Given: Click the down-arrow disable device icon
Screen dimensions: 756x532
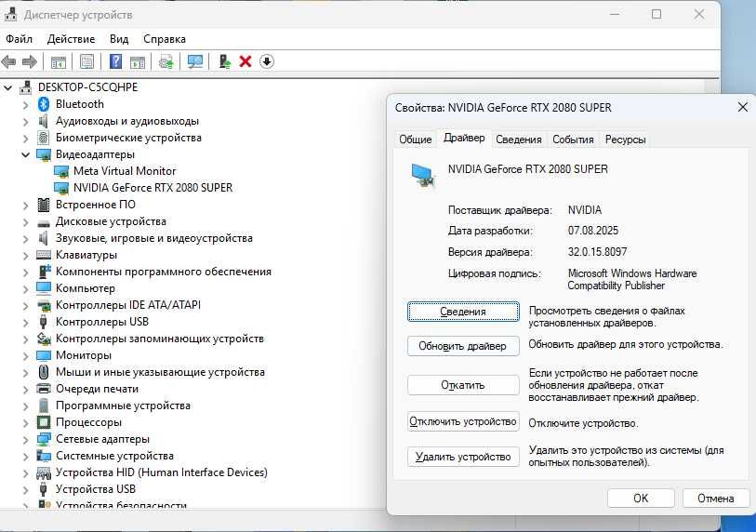Looking at the screenshot, I should coord(267,61).
